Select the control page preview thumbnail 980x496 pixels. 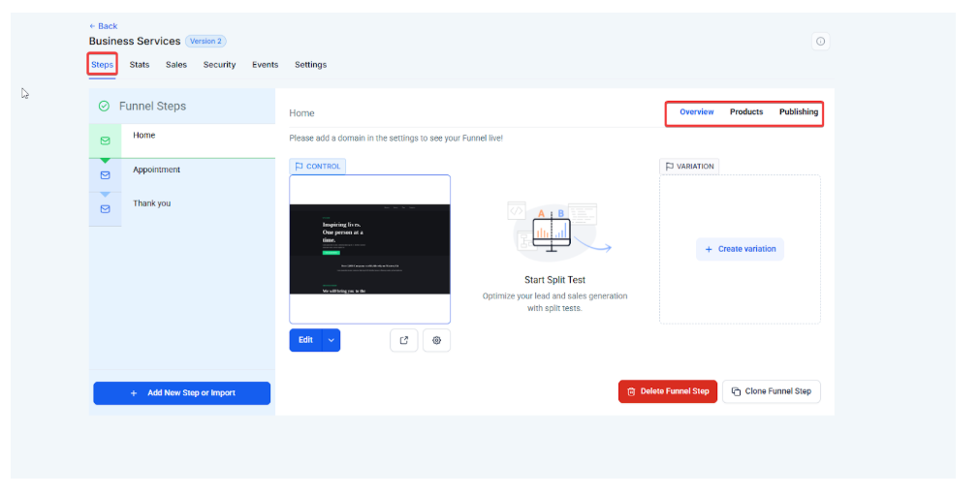click(369, 249)
